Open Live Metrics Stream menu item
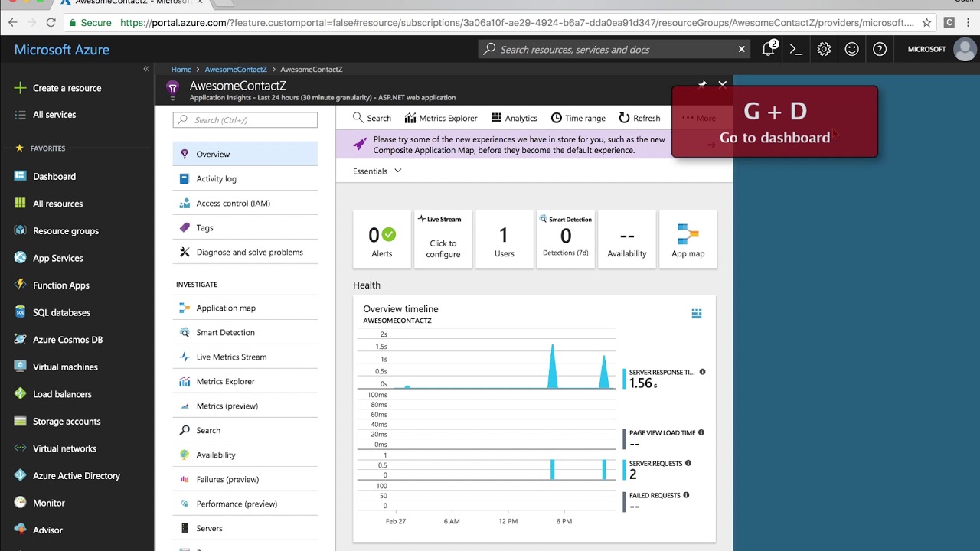Viewport: 980px width, 551px height. 245,357
